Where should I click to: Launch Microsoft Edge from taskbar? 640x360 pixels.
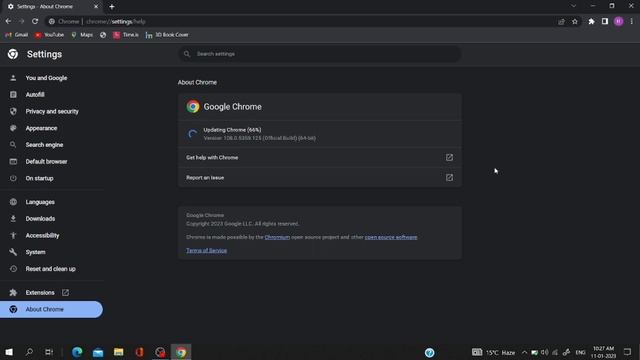77,352
